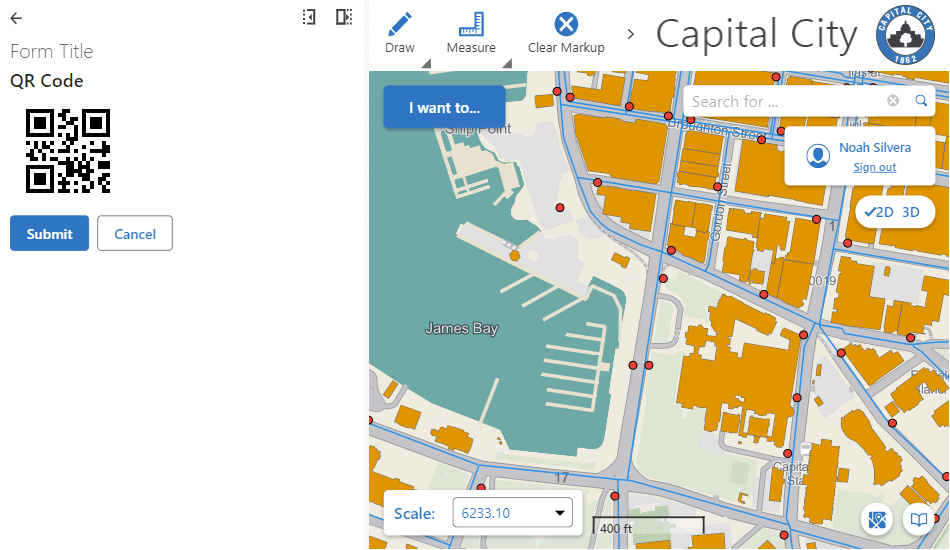The image size is (950, 550).
Task: Clear the search box with the X icon
Action: [x=893, y=101]
